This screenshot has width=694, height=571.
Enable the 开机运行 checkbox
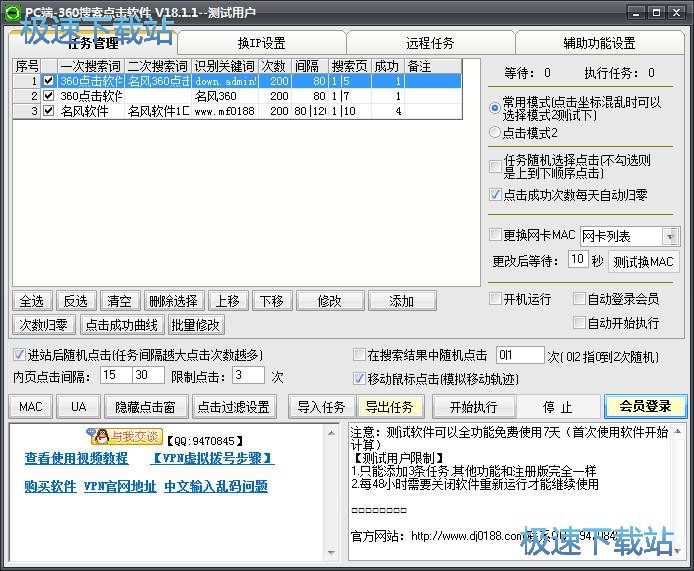pyautogui.click(x=495, y=299)
